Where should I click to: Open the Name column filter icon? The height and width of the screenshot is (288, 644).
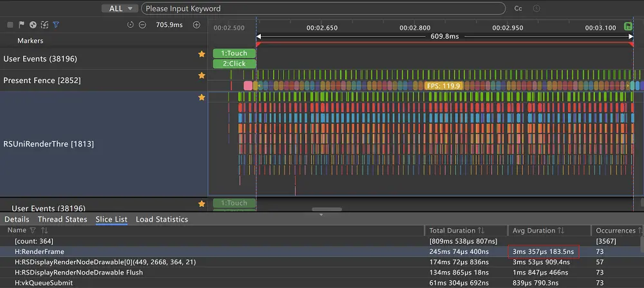pos(33,231)
